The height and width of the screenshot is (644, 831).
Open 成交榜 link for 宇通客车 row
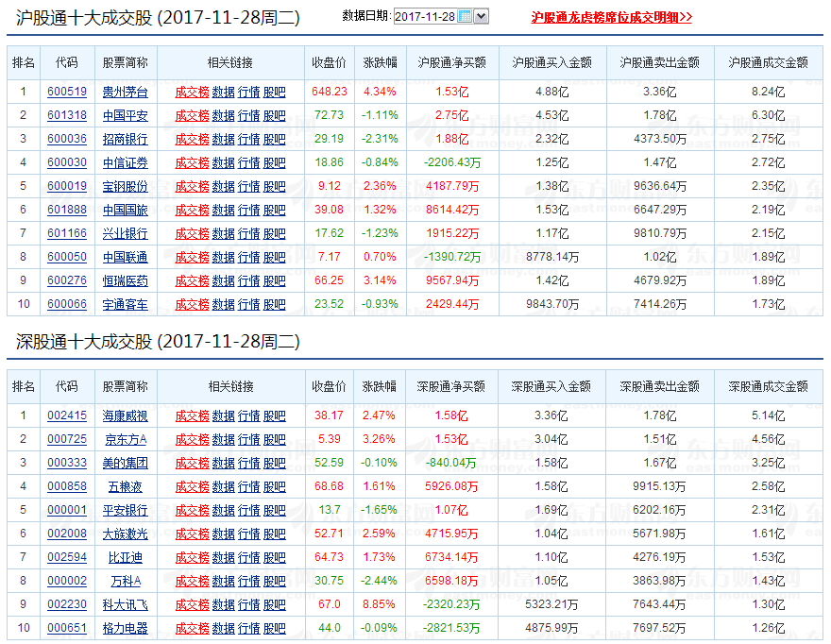tap(192, 304)
